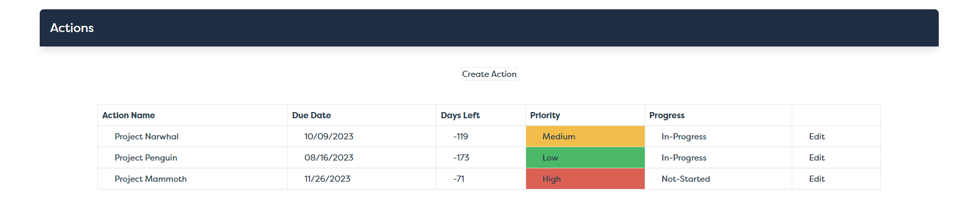The width and height of the screenshot is (980, 206).
Task: Click the Create Action button
Action: [x=489, y=74]
